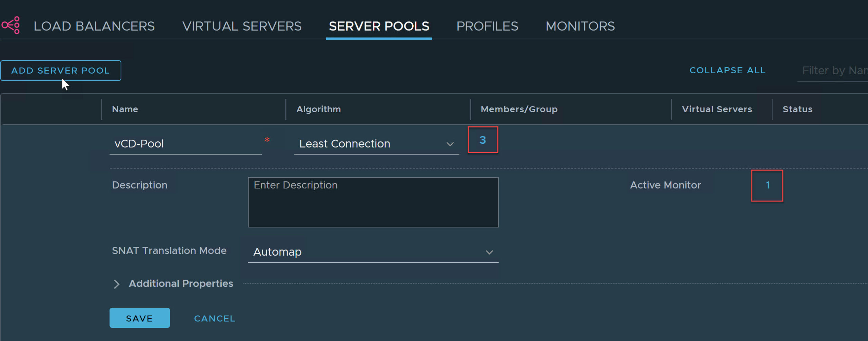Click the Name column header
This screenshot has width=868, height=341.
tap(125, 109)
